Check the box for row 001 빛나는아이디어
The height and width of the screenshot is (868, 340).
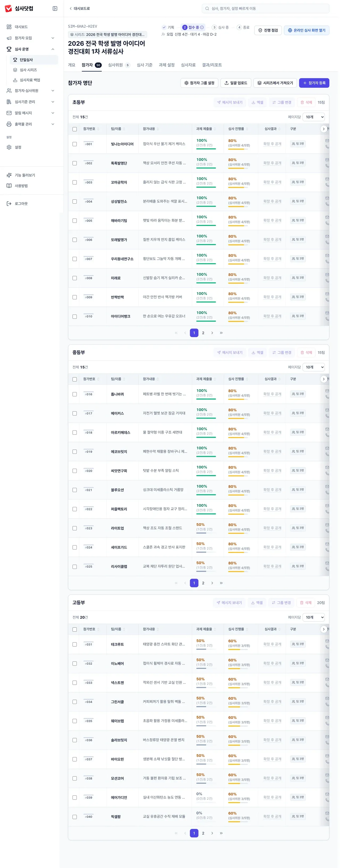click(75, 144)
